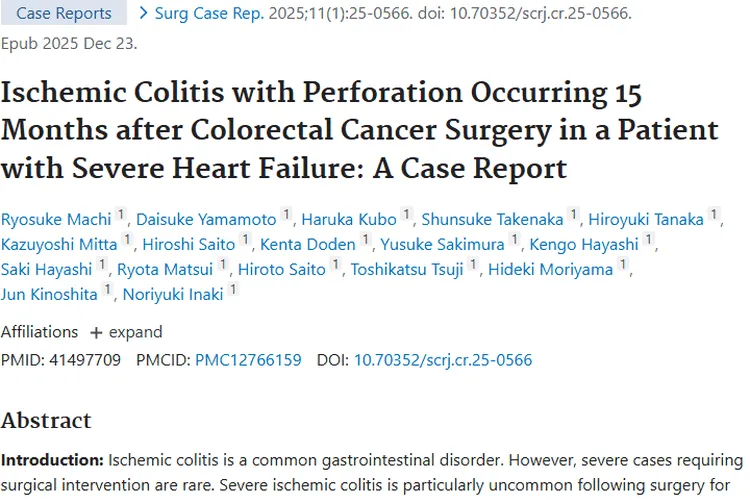Click affiliation superscript after Ryosuke Machi
This screenshot has width=750, height=500.
click(120, 215)
